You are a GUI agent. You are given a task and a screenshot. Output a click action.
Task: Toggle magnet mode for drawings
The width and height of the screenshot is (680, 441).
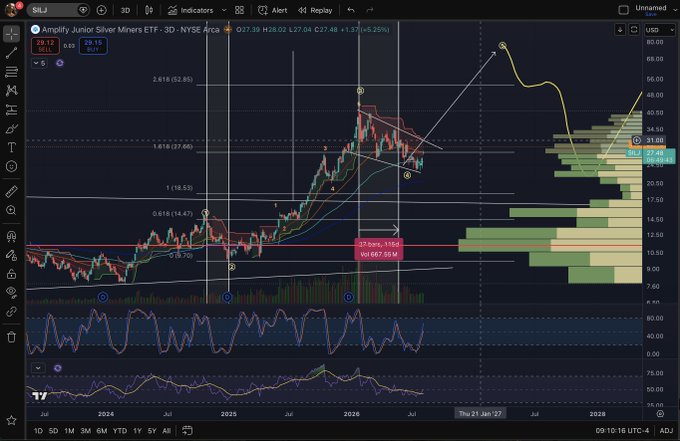click(x=12, y=236)
